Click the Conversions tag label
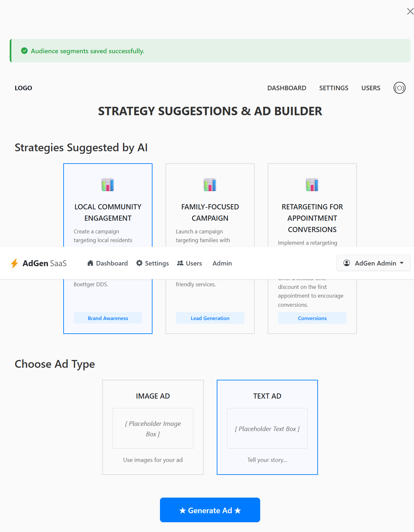414x532 pixels. click(x=312, y=318)
